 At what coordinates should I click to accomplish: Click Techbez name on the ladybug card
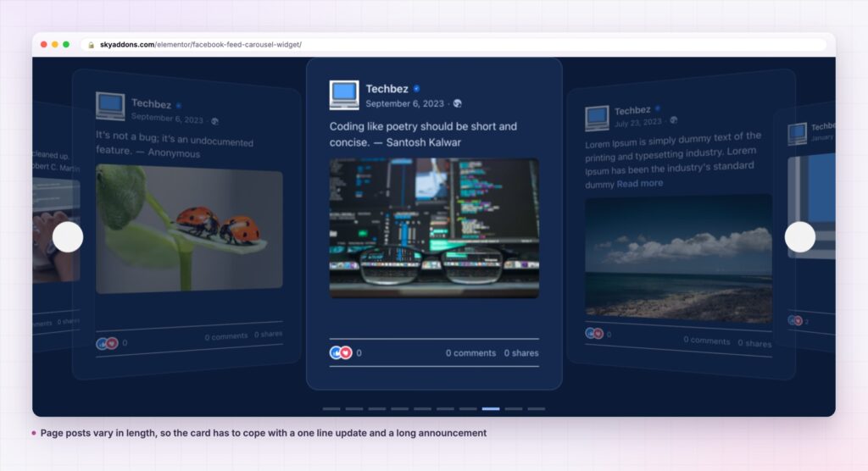(x=151, y=103)
